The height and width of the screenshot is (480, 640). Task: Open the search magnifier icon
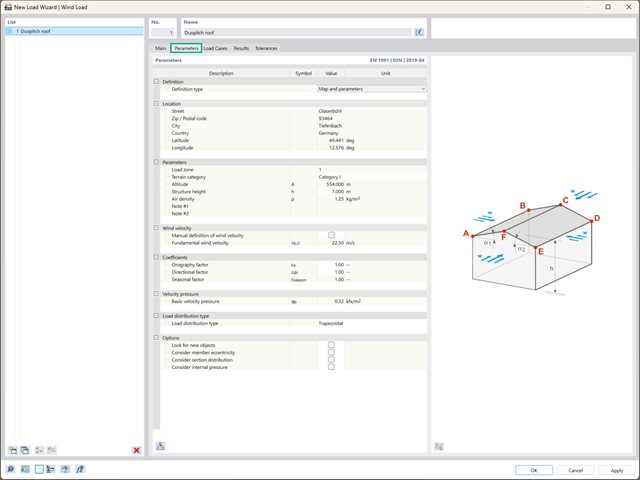tap(11, 469)
